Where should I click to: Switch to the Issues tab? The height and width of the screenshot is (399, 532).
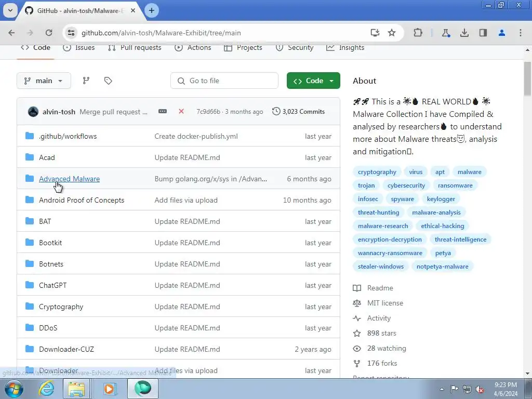pos(79,48)
